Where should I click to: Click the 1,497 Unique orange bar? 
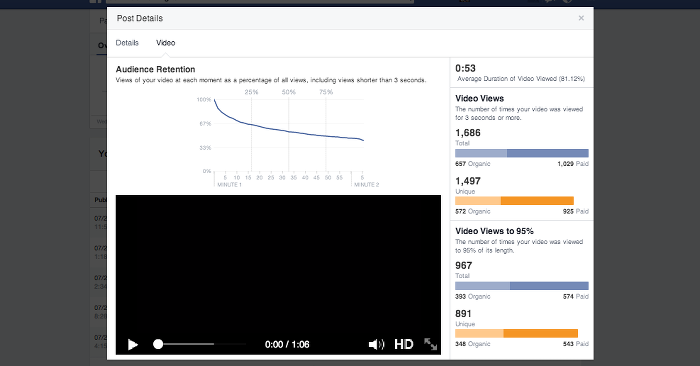point(514,201)
